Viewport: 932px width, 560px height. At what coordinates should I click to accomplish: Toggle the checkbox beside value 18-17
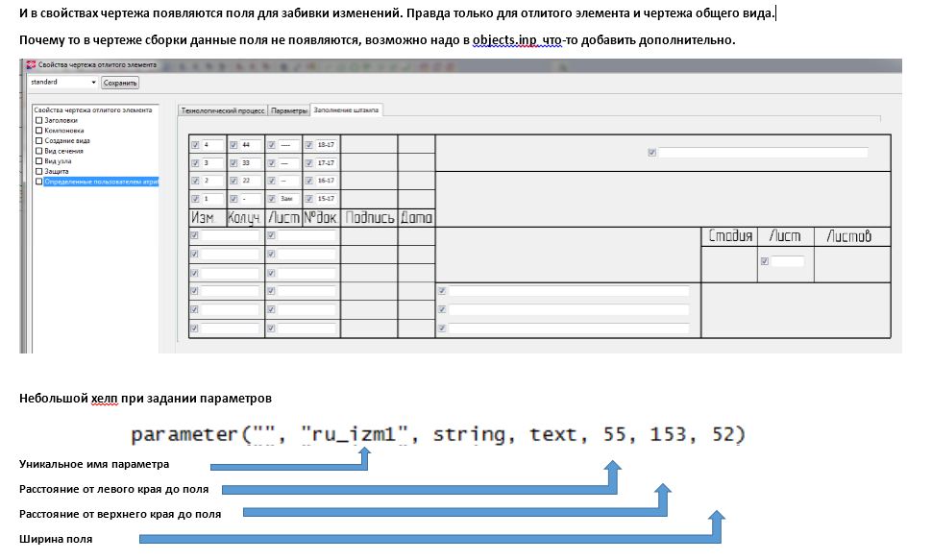click(x=309, y=145)
